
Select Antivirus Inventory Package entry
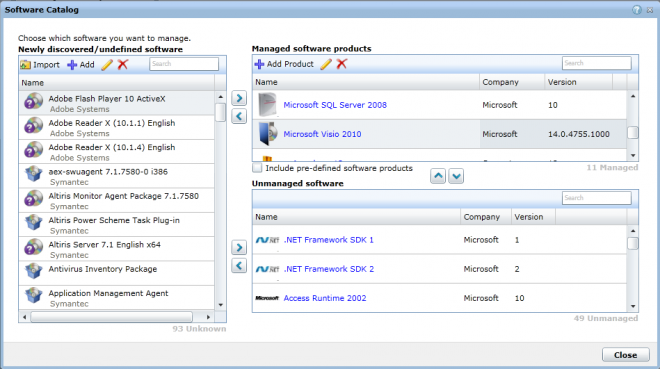coord(117,273)
